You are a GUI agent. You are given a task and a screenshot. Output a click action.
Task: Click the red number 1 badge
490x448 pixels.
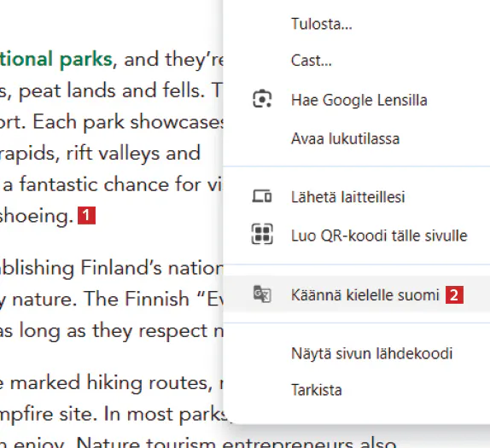point(86,215)
